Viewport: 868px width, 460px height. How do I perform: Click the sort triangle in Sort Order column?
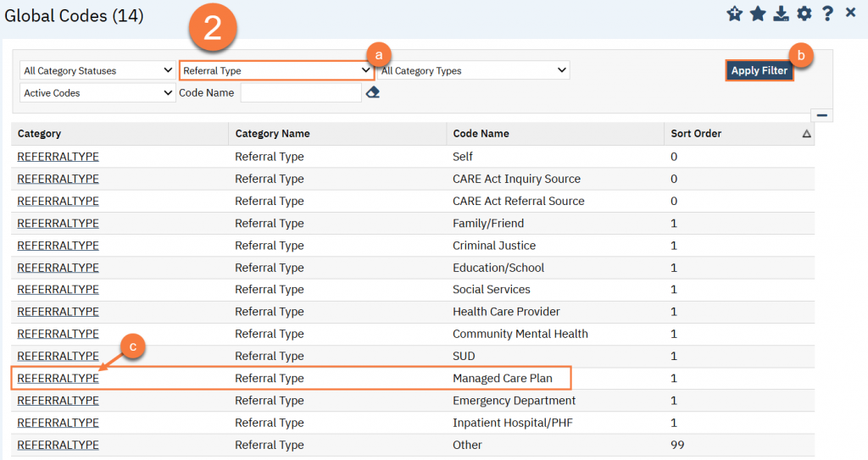tap(806, 134)
